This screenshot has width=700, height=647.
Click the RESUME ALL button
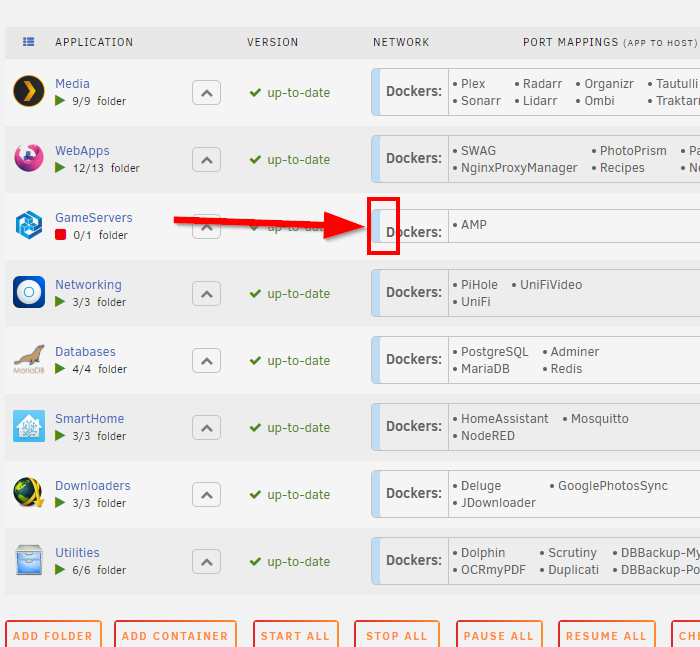coord(606,635)
